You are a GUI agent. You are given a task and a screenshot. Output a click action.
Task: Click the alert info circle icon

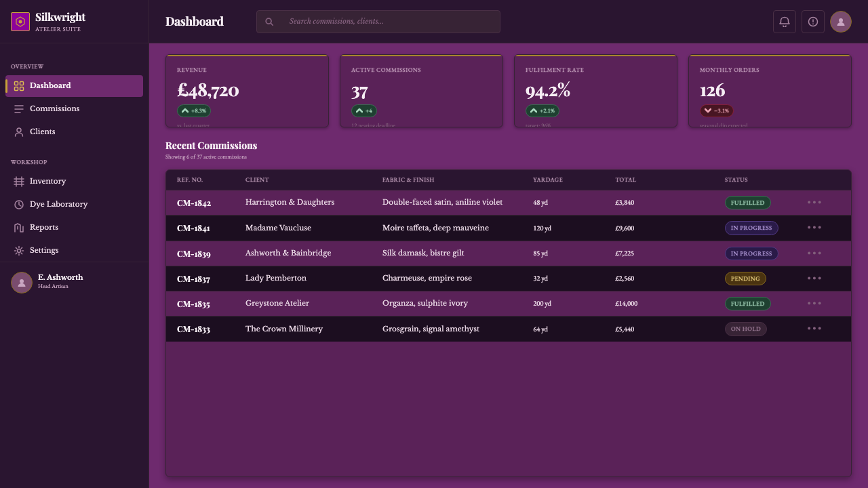tap(813, 22)
